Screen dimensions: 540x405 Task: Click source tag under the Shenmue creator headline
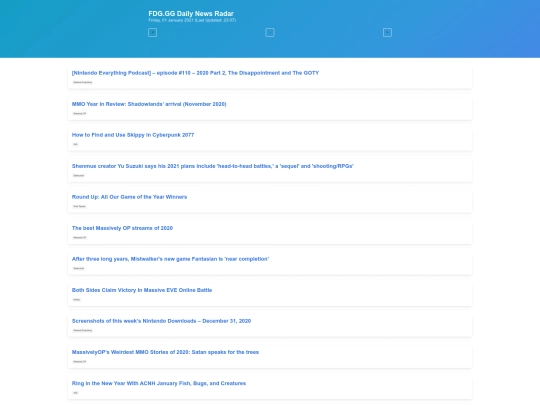pyautogui.click(x=79, y=175)
